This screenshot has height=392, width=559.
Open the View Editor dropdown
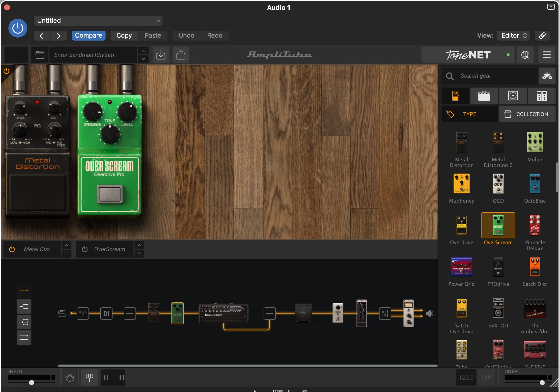point(513,36)
